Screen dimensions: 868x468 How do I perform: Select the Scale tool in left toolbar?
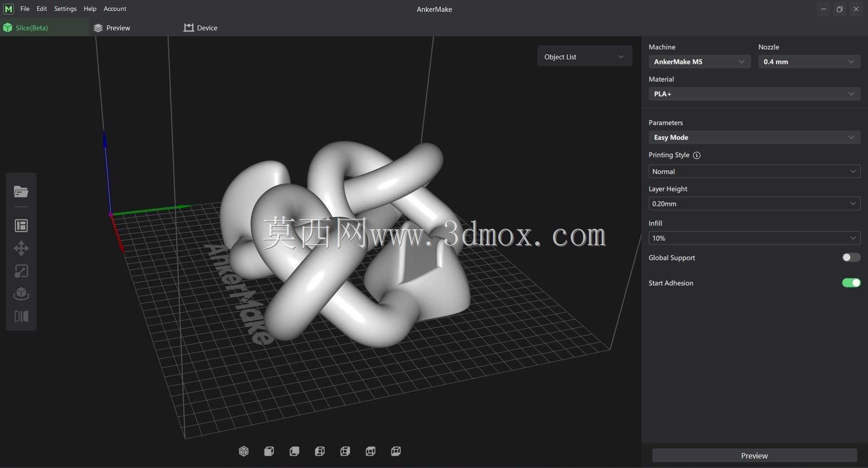21,271
